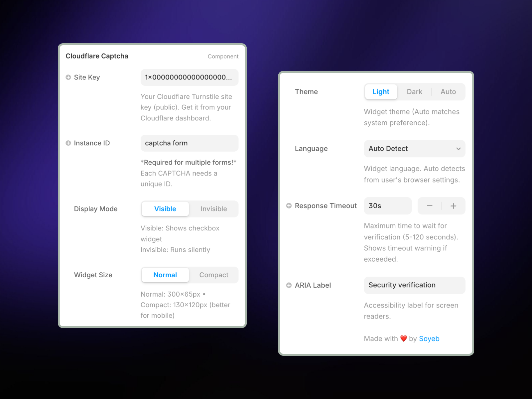The image size is (532, 399).
Task: Open the Soyeb author link
Action: click(x=429, y=338)
